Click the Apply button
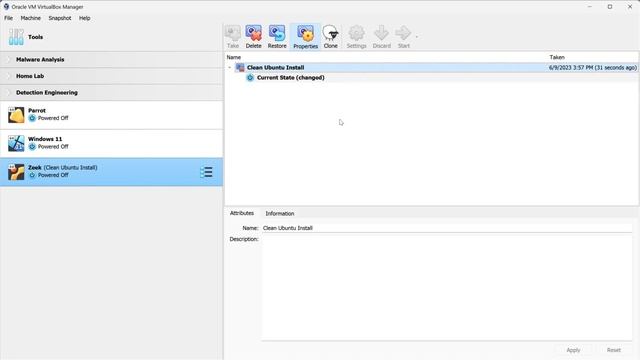Screen dimensions: 640x360 coord(573,350)
